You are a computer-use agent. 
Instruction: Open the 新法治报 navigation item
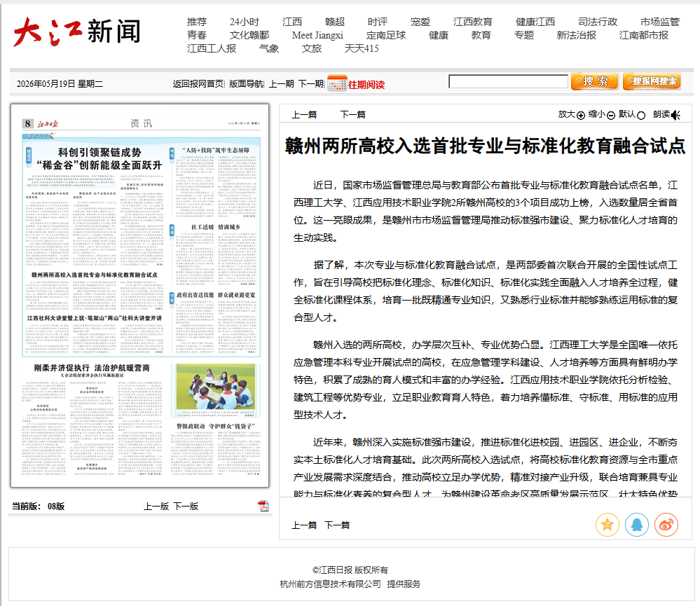(577, 35)
